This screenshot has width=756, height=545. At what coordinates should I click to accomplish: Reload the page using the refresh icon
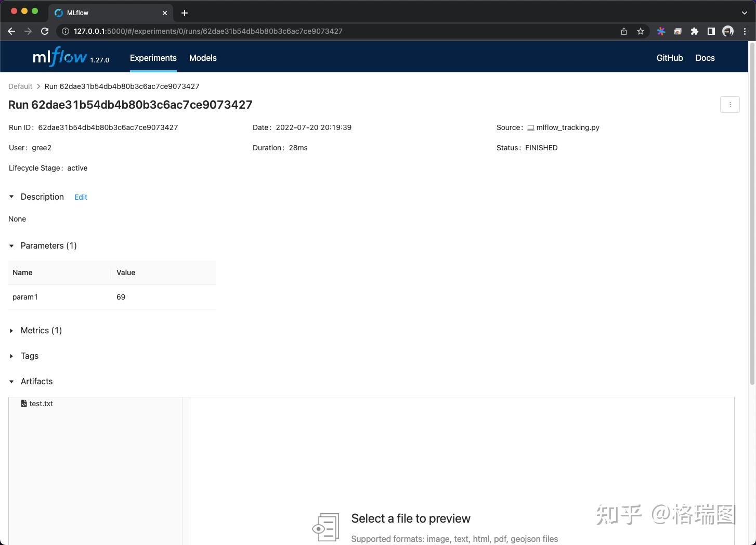[45, 31]
